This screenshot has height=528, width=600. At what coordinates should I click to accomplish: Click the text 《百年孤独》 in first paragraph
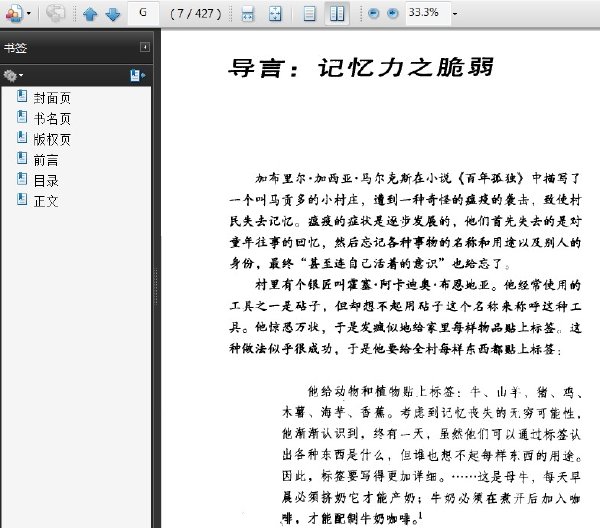pyautogui.click(x=490, y=178)
